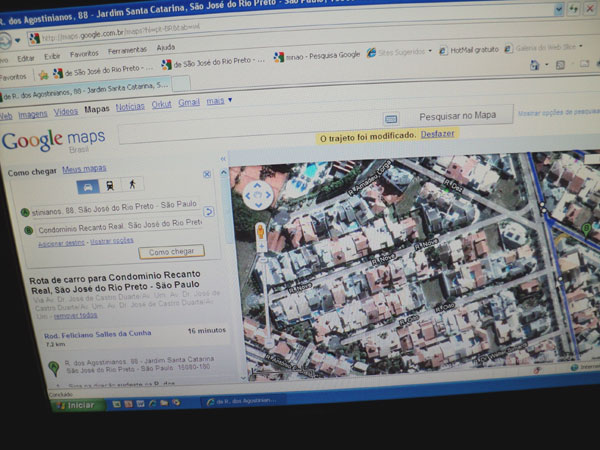Click the Iniciar start button
This screenshot has width=600, height=450.
pyautogui.click(x=76, y=405)
